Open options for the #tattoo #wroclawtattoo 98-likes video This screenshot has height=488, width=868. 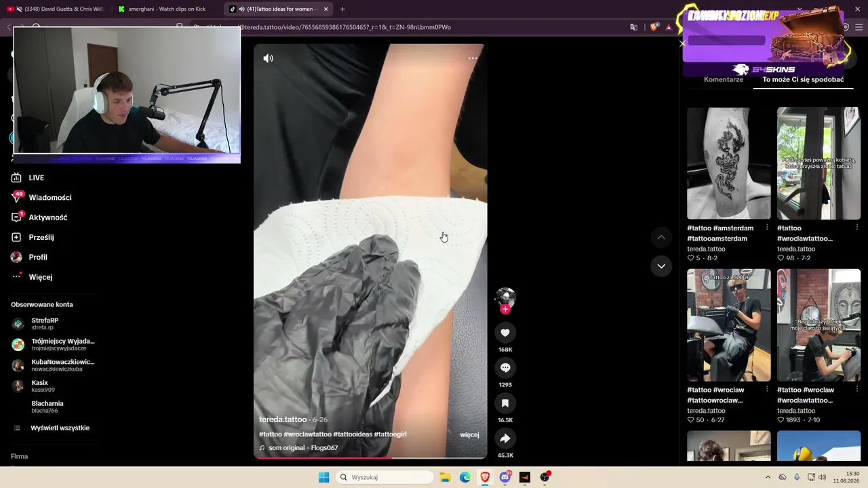coord(856,228)
